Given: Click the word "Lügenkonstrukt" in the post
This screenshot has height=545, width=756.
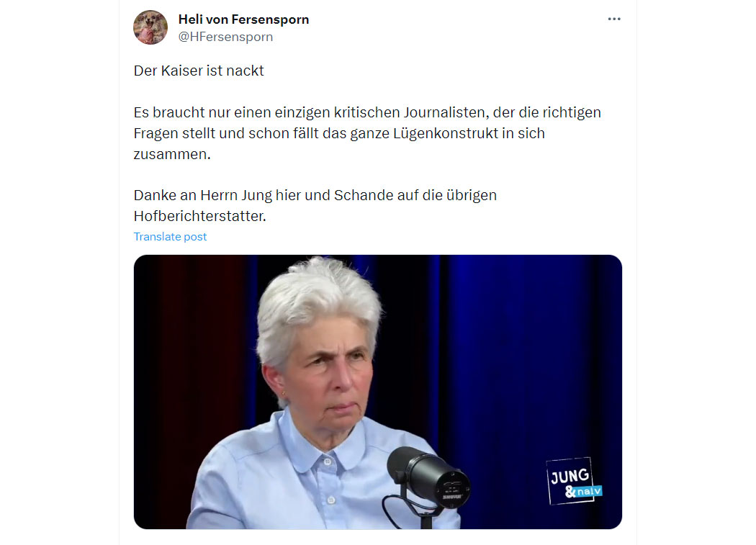Looking at the screenshot, I should [445, 133].
